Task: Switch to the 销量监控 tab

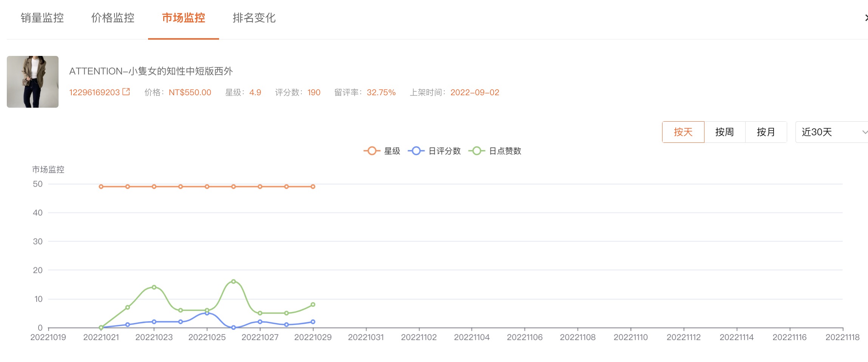Action: (42, 18)
